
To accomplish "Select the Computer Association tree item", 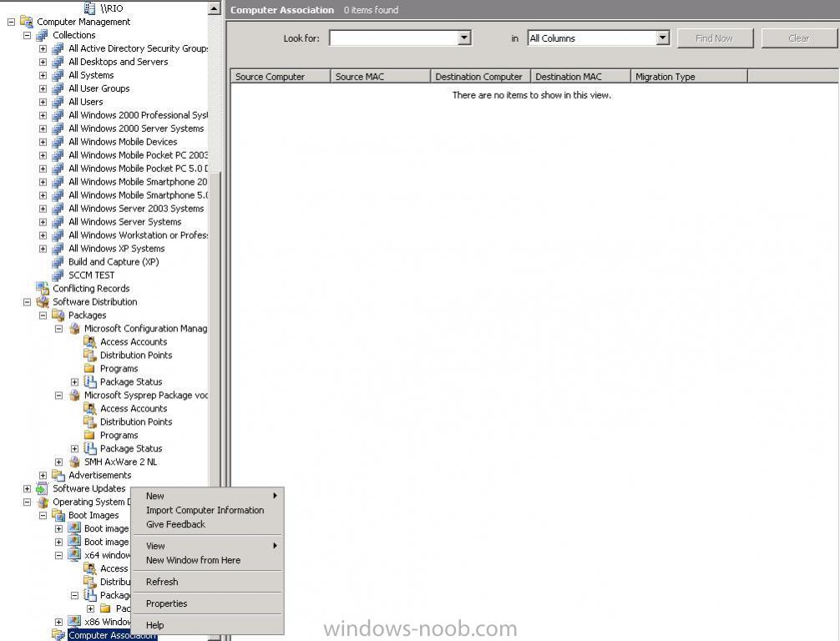I will [x=112, y=635].
